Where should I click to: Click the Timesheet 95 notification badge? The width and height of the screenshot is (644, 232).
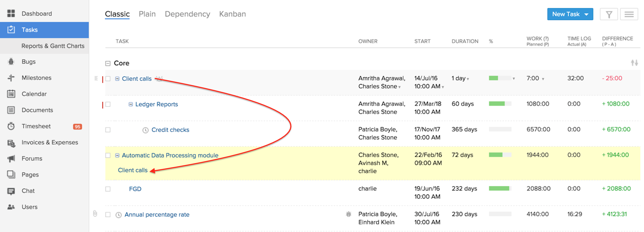[x=77, y=127]
